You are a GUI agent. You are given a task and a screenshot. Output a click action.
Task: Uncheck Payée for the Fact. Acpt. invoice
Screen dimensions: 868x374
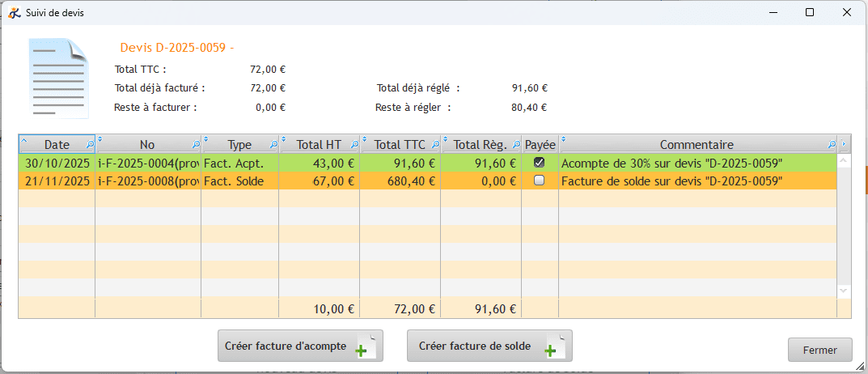tap(540, 163)
